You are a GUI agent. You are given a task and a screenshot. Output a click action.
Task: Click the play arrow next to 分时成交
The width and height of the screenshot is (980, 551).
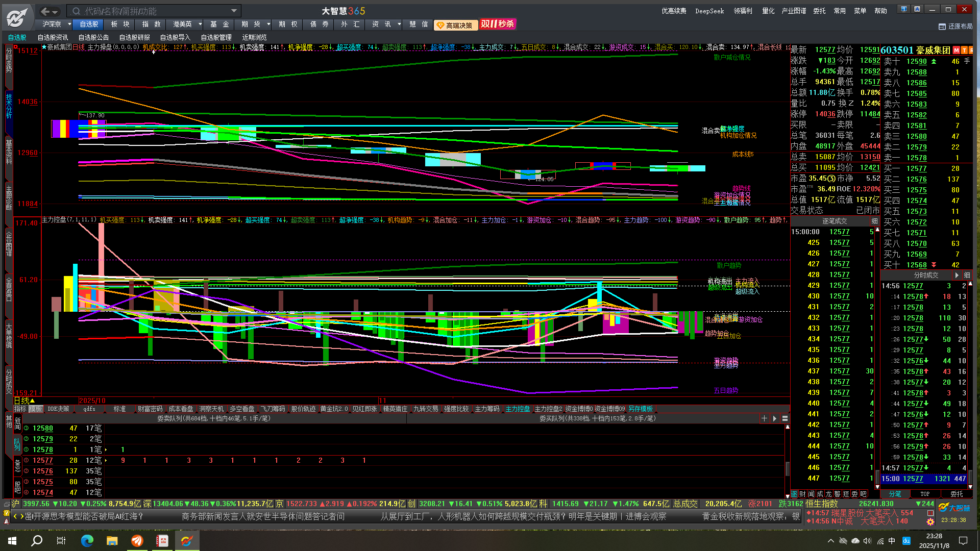(957, 275)
